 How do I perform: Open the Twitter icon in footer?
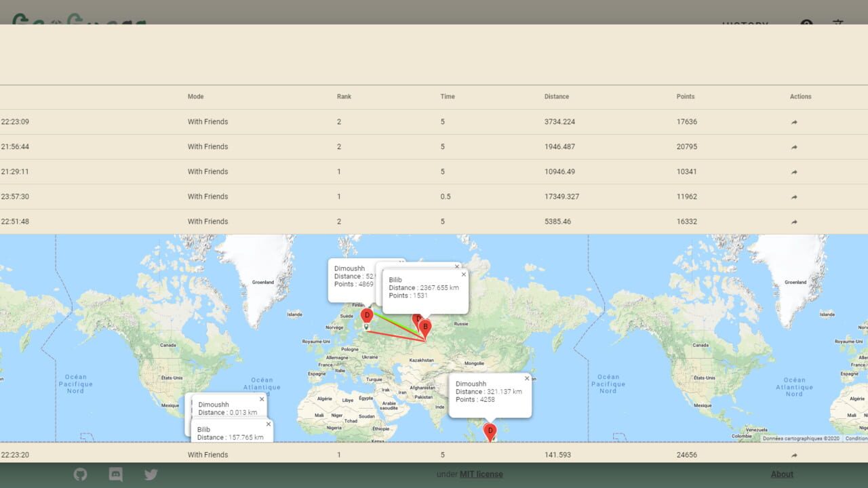pyautogui.click(x=151, y=474)
